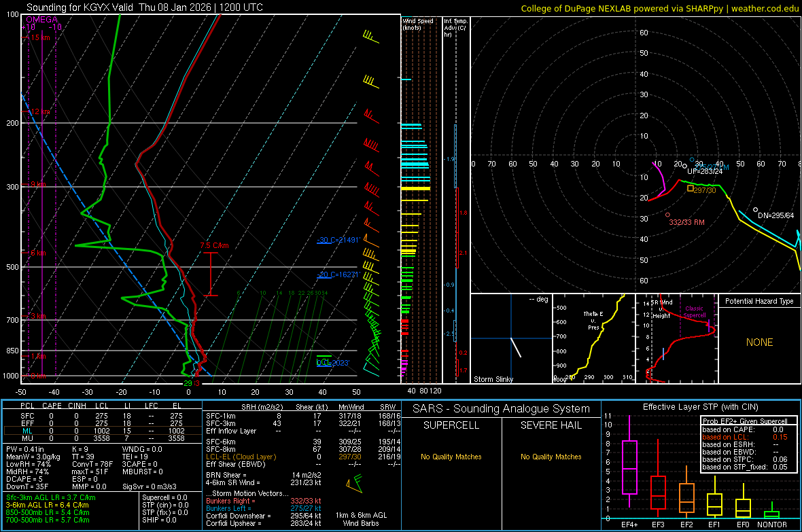Click the 'ConvT = 78F' value
Screen dimensions: 802x532
click(92, 464)
